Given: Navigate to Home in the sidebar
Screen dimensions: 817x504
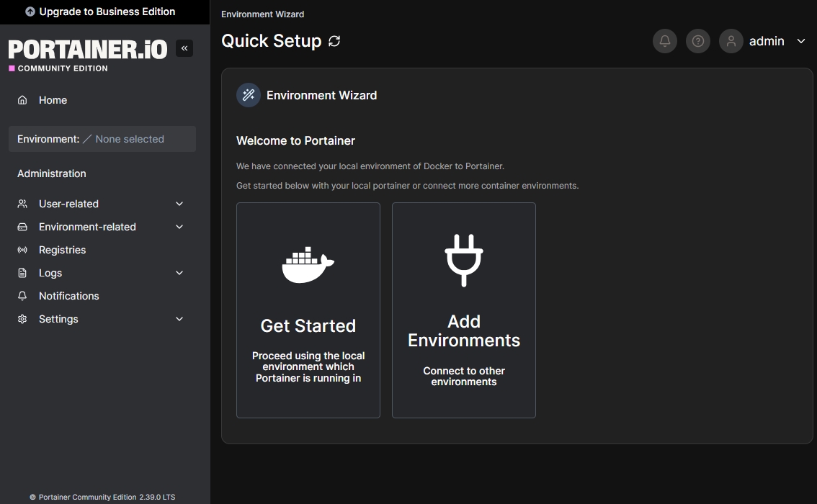Looking at the screenshot, I should [x=53, y=99].
